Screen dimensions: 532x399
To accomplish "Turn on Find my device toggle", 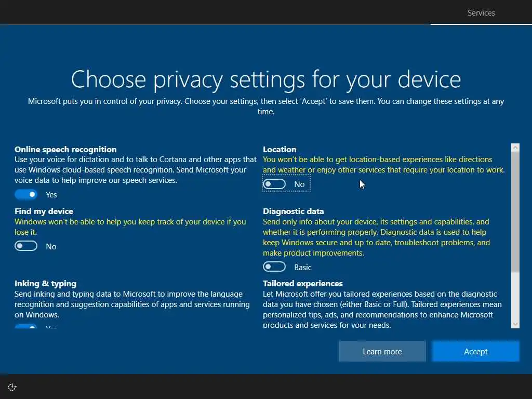I will point(26,246).
